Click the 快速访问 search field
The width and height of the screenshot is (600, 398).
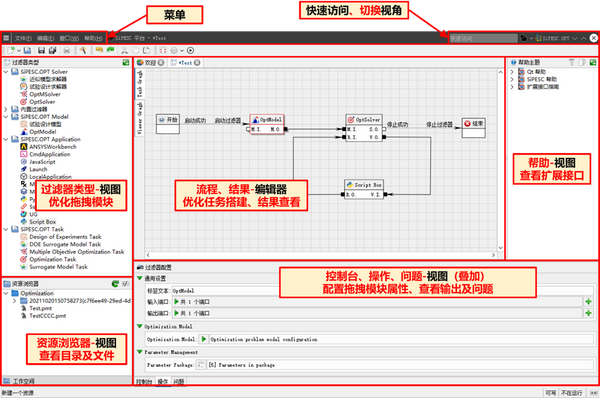(483, 38)
